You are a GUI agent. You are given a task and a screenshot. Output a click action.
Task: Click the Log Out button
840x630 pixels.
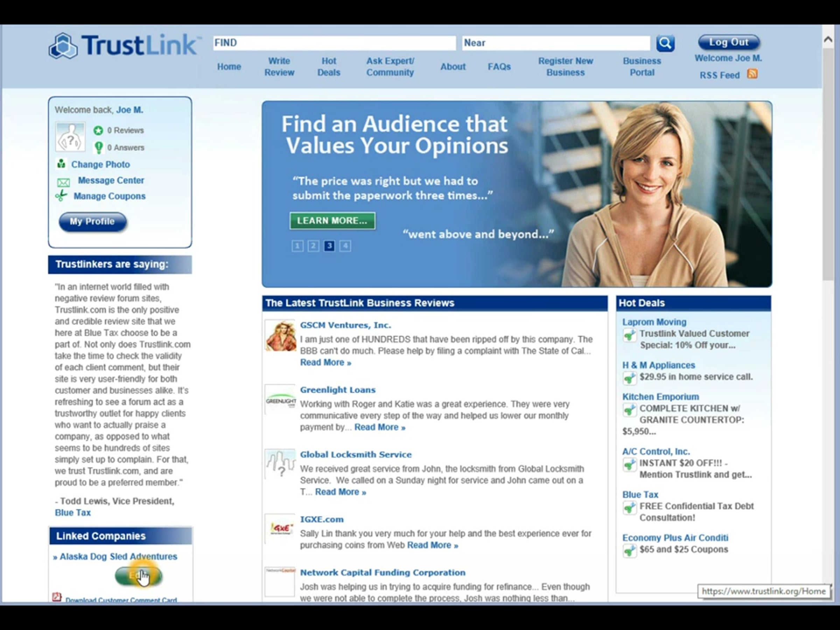click(729, 42)
